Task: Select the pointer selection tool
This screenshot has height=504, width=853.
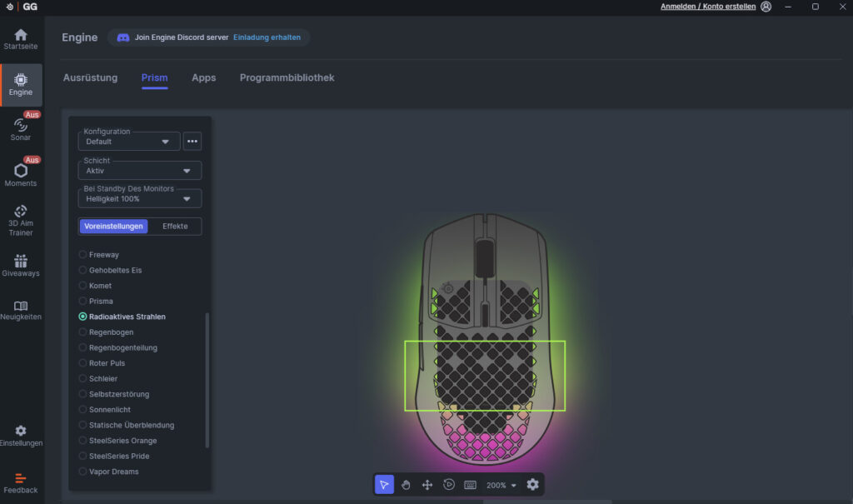Action: (384, 485)
